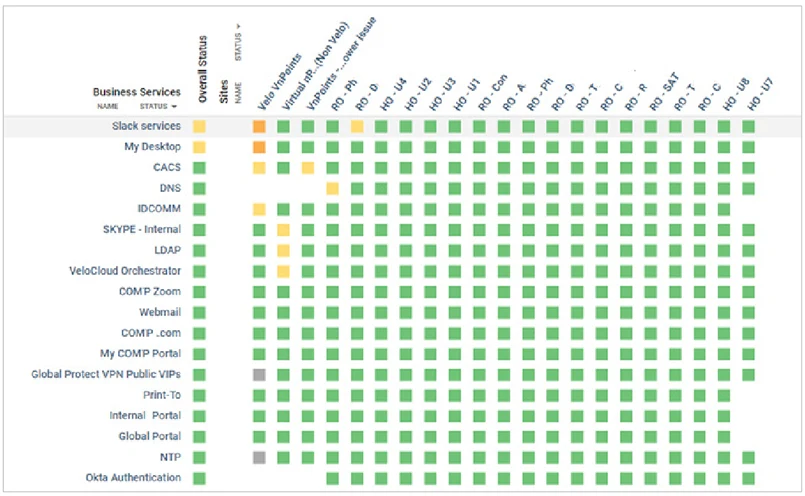Open the Okta Authentication service link

133,478
